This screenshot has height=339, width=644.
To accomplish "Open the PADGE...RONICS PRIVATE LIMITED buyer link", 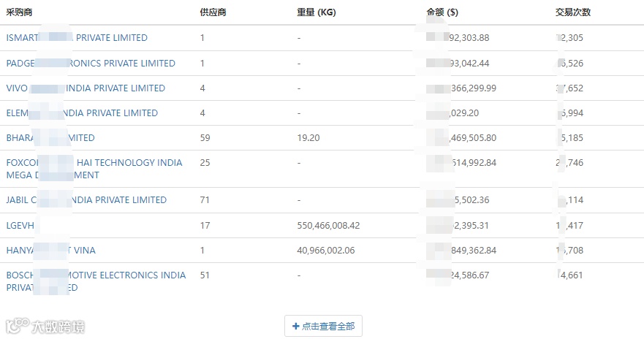I will click(x=91, y=64).
